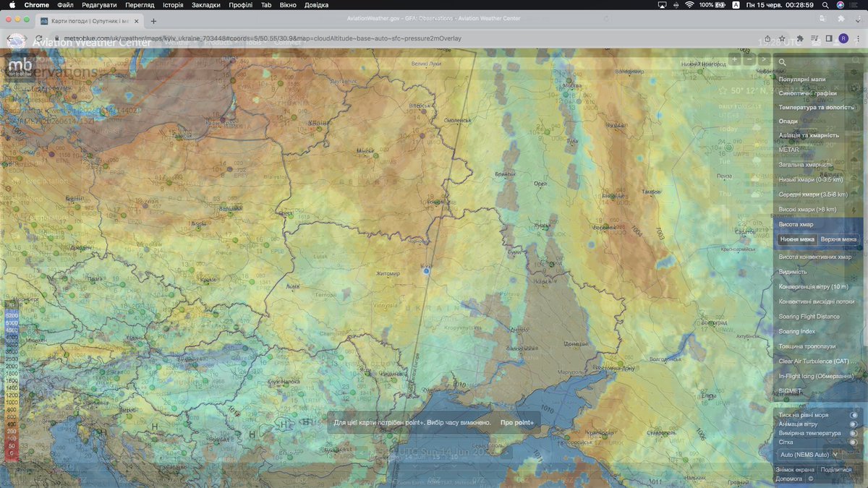Click the meteoblue URL address field
868x488 pixels.
[x=405, y=38]
